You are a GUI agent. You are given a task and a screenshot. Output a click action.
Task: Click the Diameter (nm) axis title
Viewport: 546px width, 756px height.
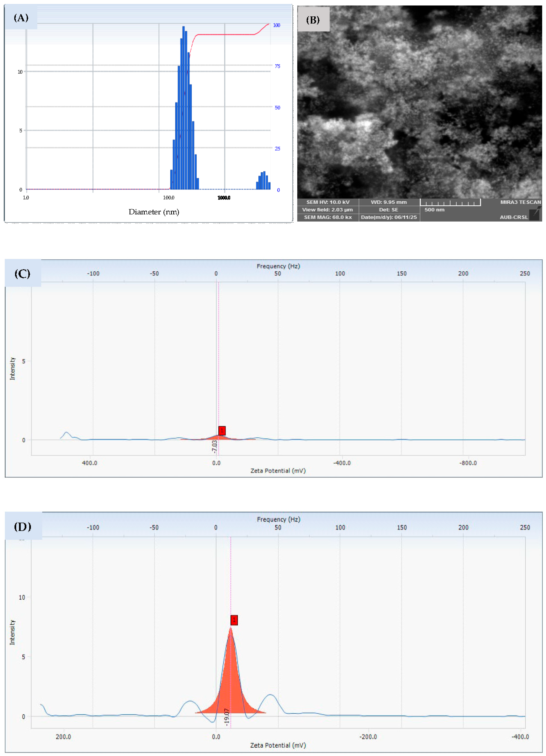[x=154, y=212]
